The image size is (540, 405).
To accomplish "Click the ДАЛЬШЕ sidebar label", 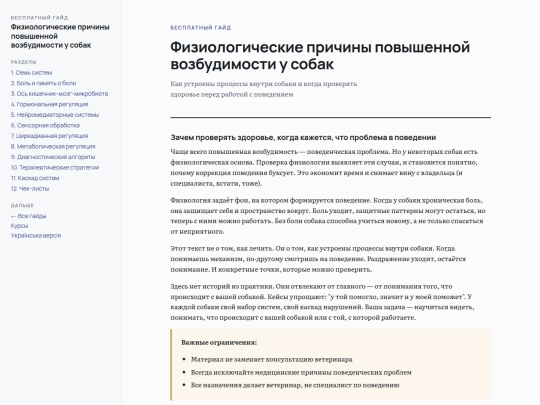I will (x=22, y=206).
